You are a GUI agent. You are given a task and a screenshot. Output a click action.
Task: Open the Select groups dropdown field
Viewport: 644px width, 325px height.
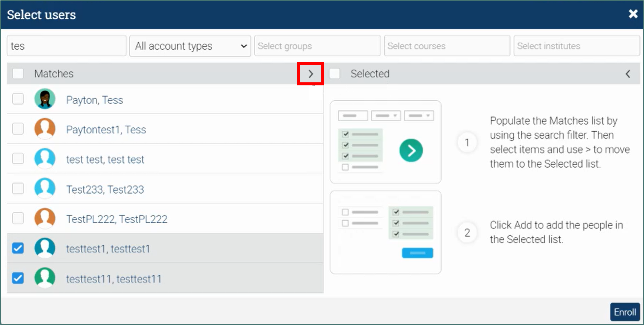point(317,46)
